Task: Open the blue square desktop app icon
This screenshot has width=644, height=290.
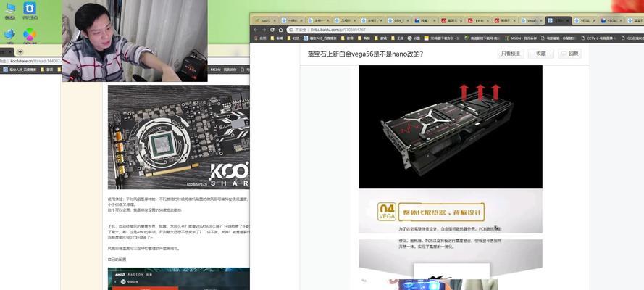Action: click(x=30, y=10)
